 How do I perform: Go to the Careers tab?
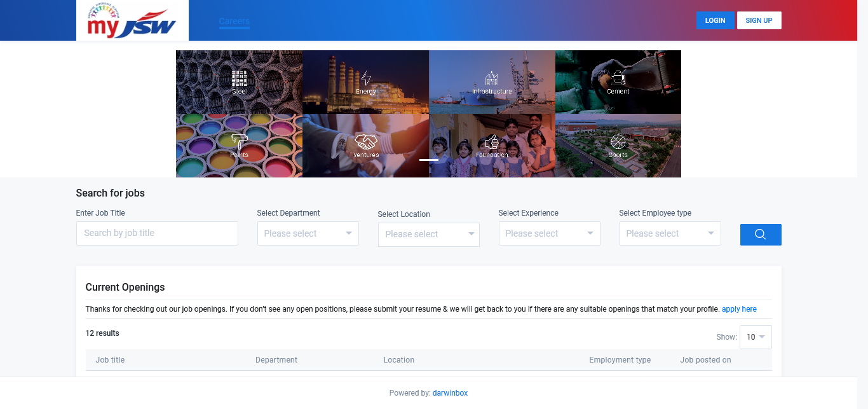pos(234,21)
